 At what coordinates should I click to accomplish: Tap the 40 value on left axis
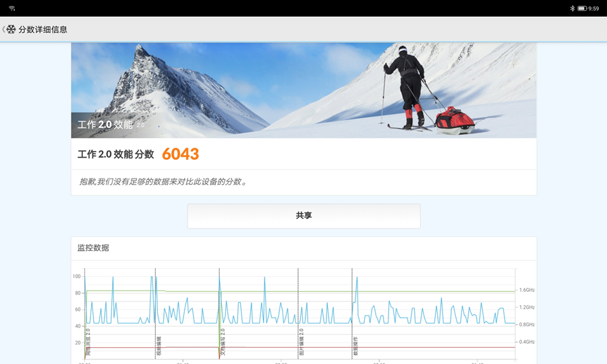point(78,326)
